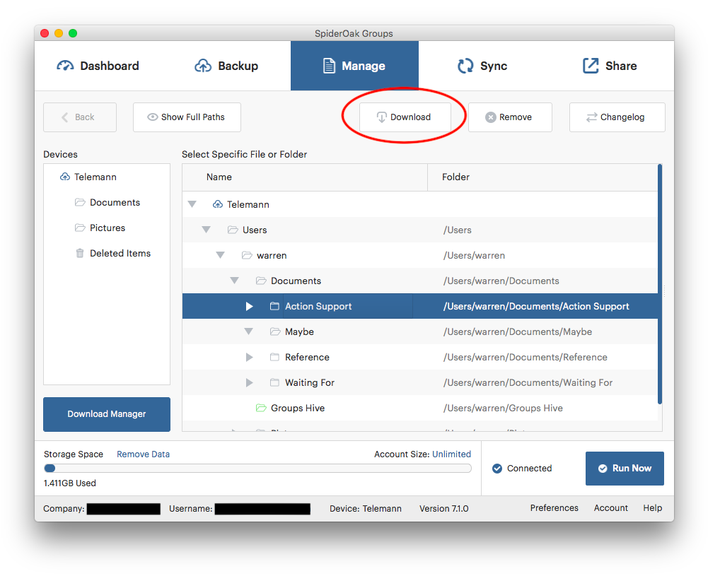Screen dimensions: 720x588
Task: Click the Folder column header
Action: coord(542,177)
